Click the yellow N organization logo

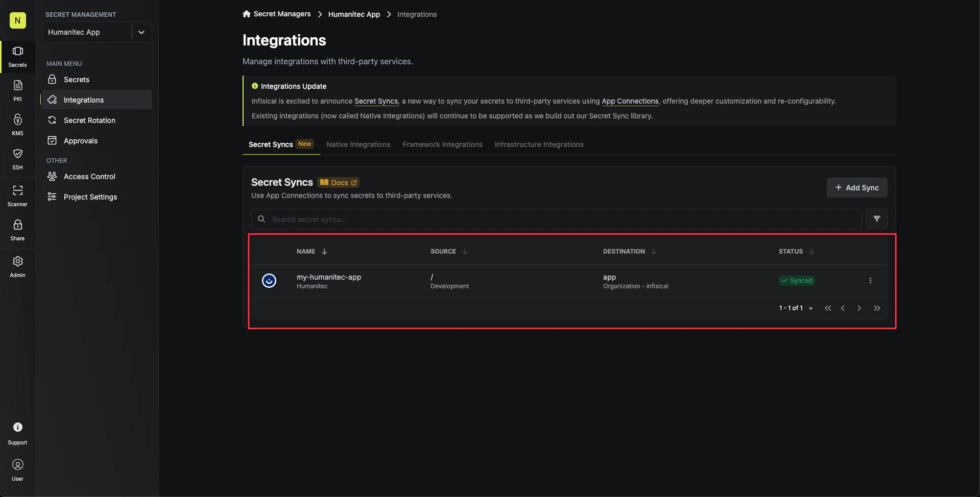(x=17, y=20)
